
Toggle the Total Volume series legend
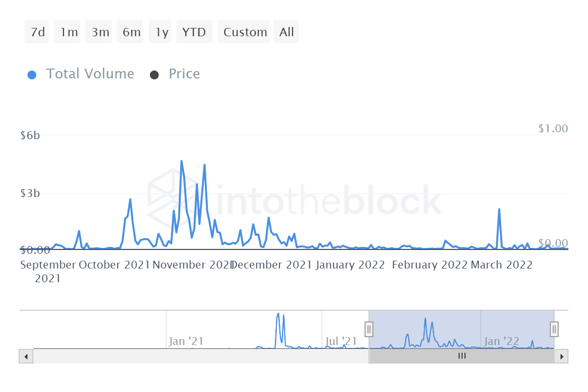tap(90, 74)
